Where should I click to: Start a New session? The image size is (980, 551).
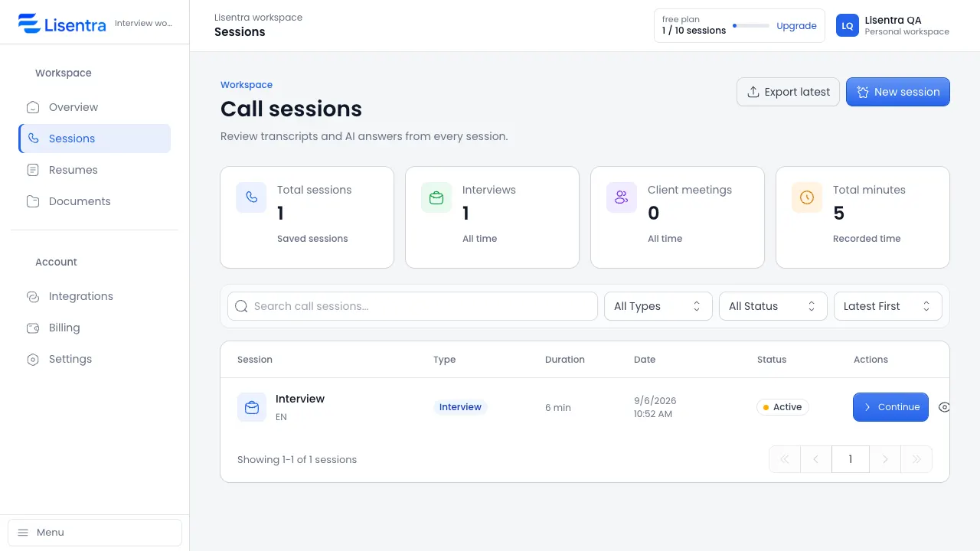click(898, 92)
